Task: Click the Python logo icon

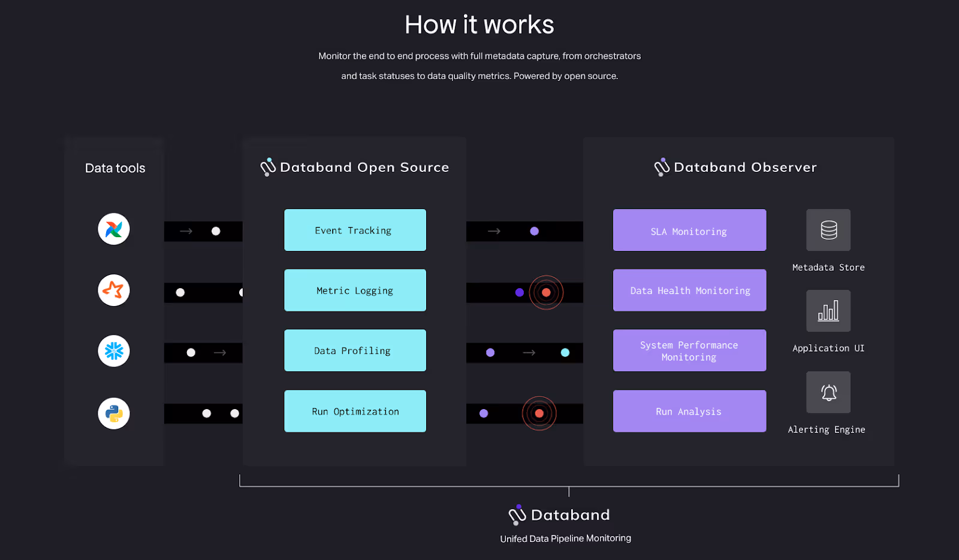Action: pyautogui.click(x=114, y=413)
